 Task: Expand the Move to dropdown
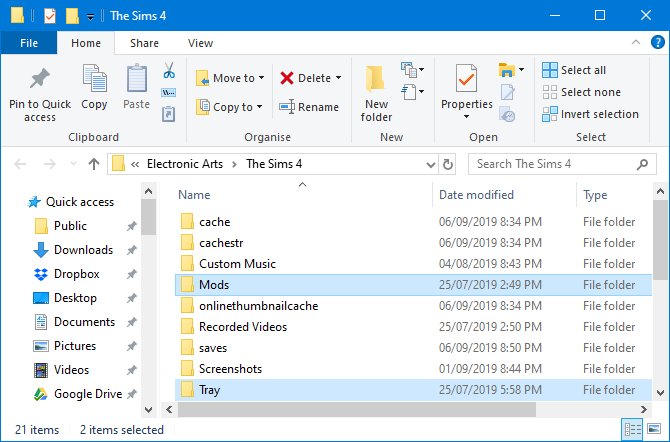coord(263,78)
